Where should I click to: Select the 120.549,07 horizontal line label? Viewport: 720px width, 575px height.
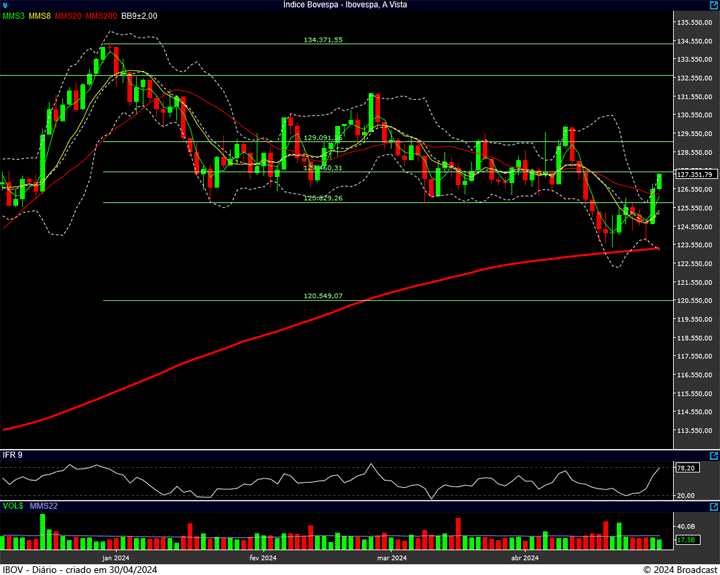[322, 296]
